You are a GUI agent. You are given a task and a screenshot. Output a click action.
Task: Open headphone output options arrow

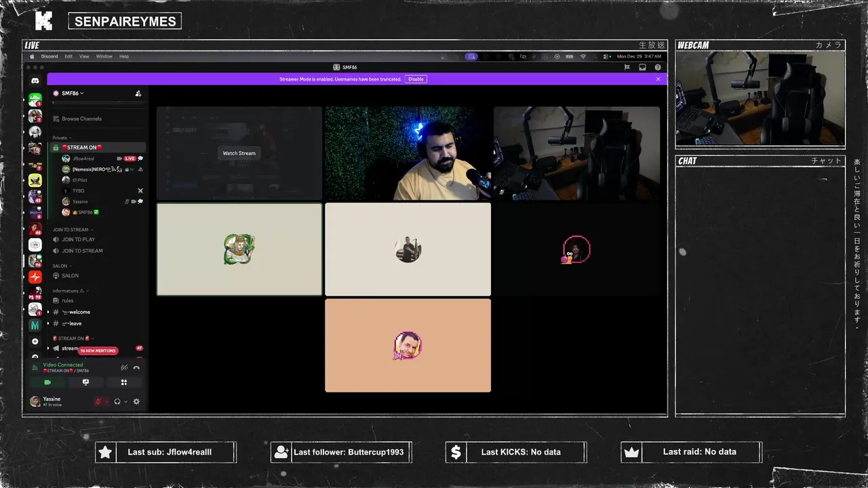pos(125,402)
